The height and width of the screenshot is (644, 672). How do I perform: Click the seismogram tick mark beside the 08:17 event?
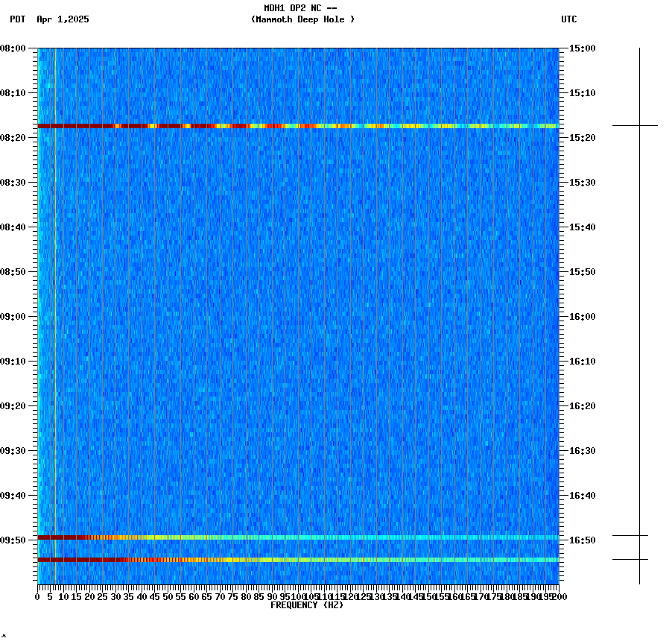[x=626, y=126]
